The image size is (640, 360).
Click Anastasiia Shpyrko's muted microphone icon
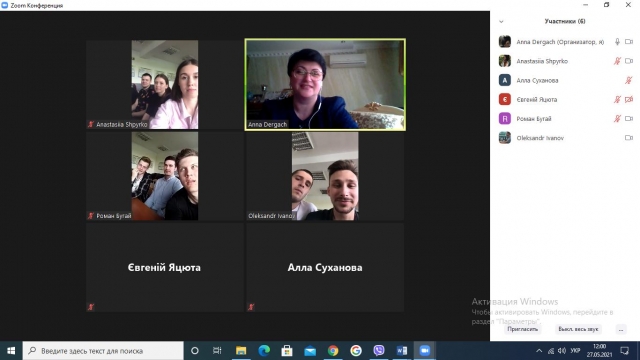click(x=617, y=61)
